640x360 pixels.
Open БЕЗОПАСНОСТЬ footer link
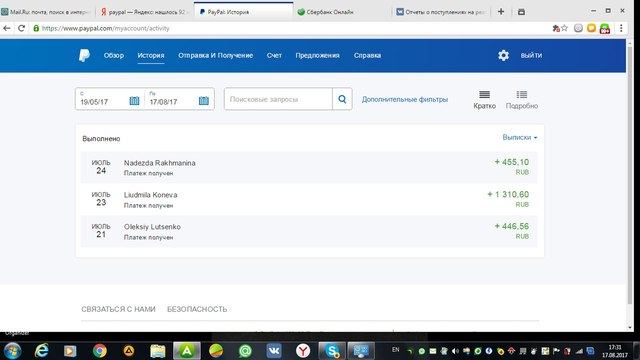click(x=197, y=309)
